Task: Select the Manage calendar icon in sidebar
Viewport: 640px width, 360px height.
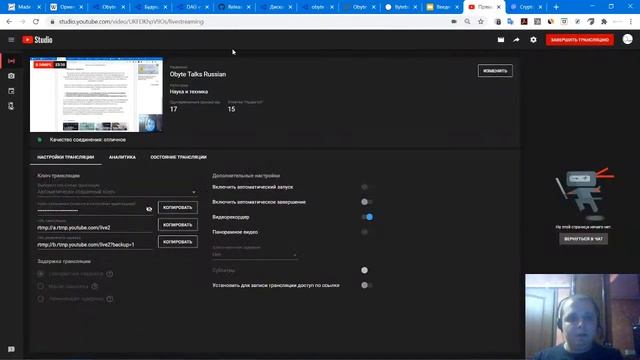Action: (11, 91)
